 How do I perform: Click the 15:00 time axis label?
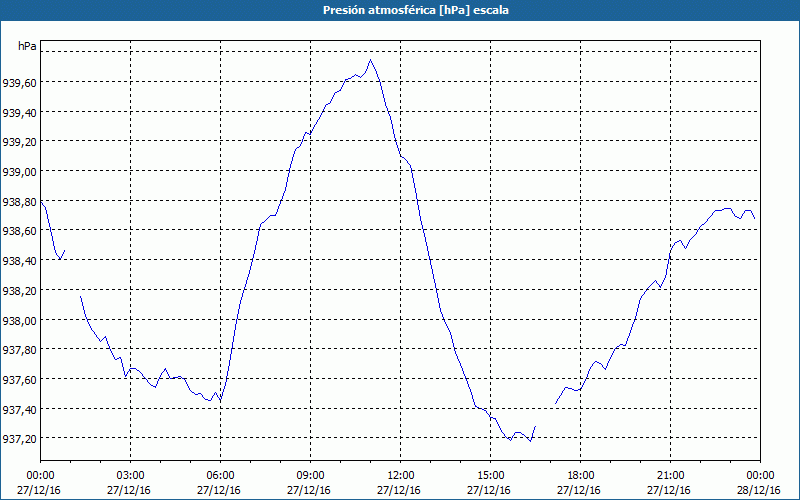(x=490, y=476)
